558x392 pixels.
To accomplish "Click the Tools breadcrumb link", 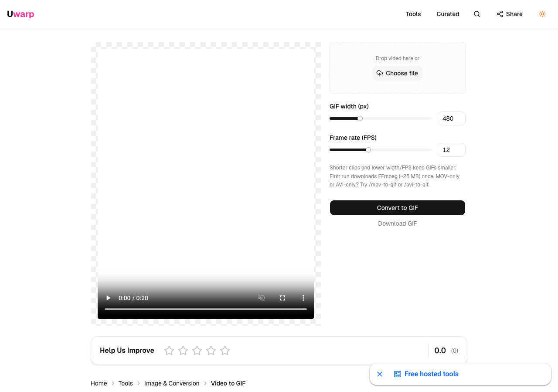I will [126, 383].
